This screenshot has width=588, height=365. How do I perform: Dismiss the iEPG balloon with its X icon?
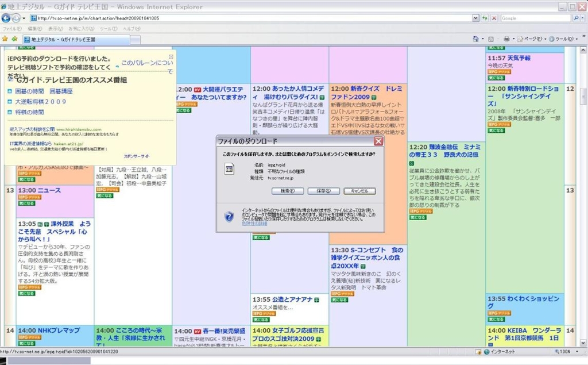click(171, 57)
